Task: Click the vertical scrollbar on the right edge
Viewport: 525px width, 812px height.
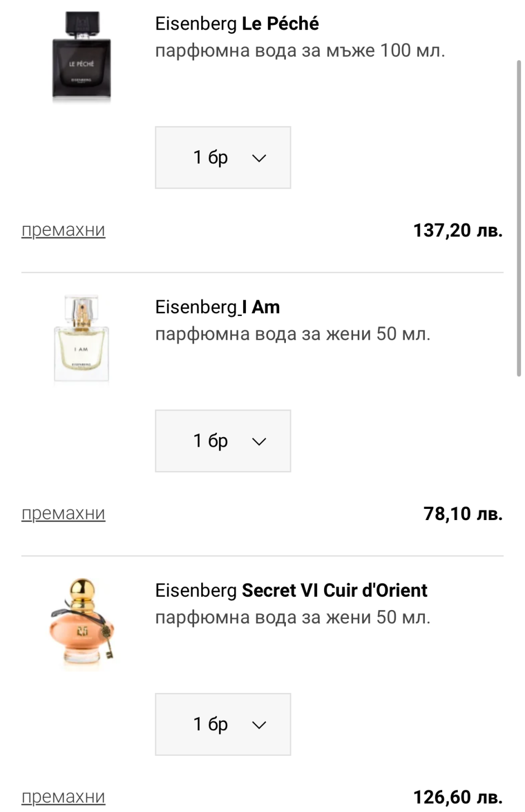Action: (x=519, y=217)
